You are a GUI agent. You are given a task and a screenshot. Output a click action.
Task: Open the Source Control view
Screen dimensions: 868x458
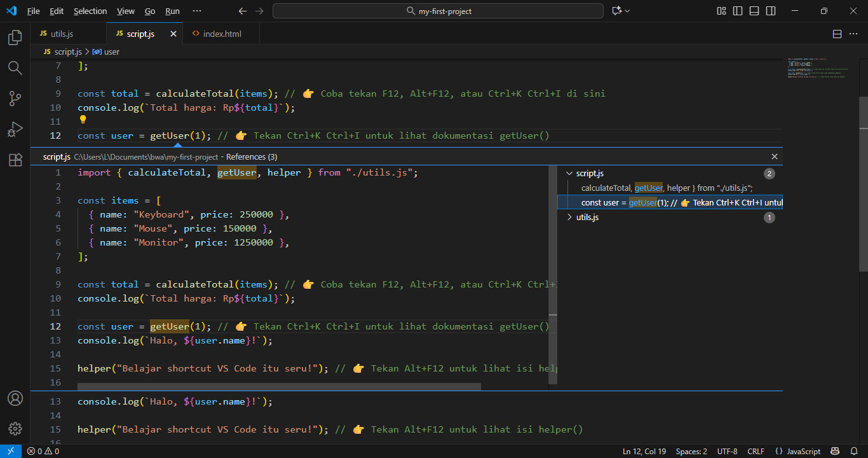(x=14, y=99)
